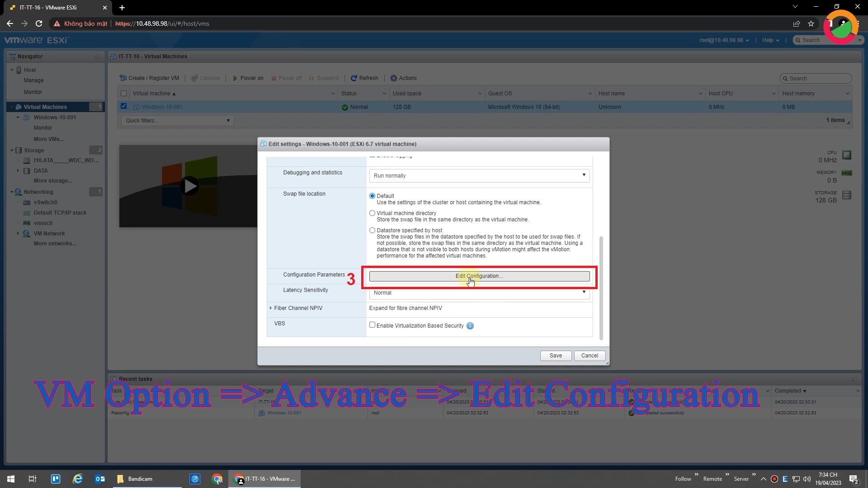868x488 pixels.
Task: Select Default swap file location radio button
Action: (372, 196)
